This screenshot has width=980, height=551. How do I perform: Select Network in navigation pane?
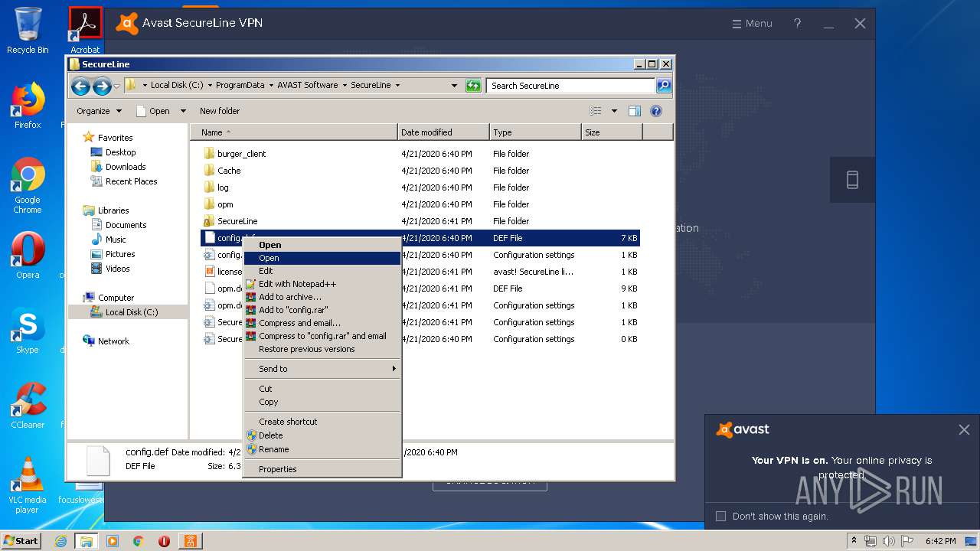[113, 341]
